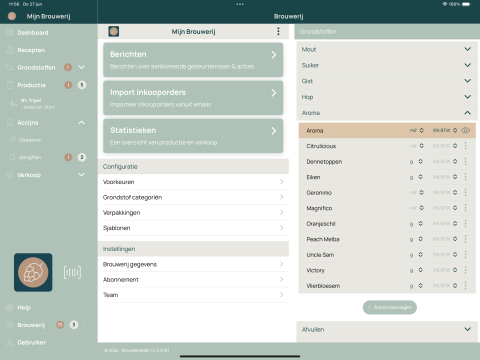This screenshot has width=480, height=360.
Task: Open Oranjeschil row options menu
Action: pos(465,223)
